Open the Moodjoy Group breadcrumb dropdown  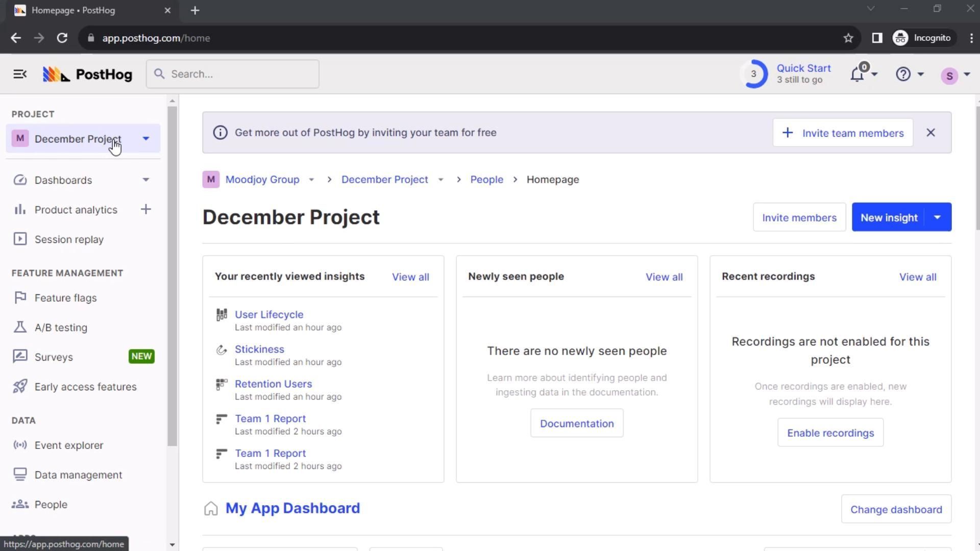(x=311, y=180)
